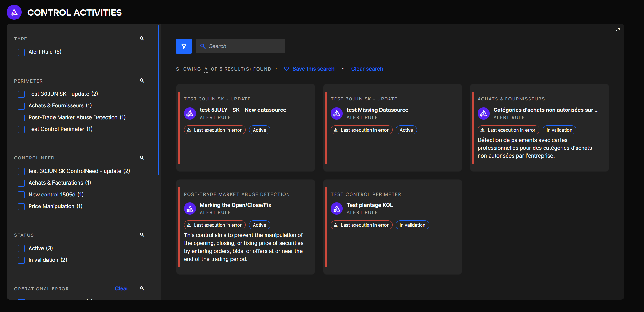Open the Marking the Open/Close/Fix card
The image size is (644, 312).
click(x=235, y=205)
